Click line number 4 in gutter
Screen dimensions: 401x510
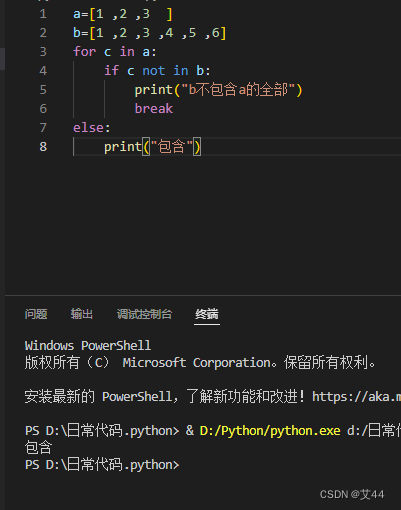pyautogui.click(x=43, y=71)
